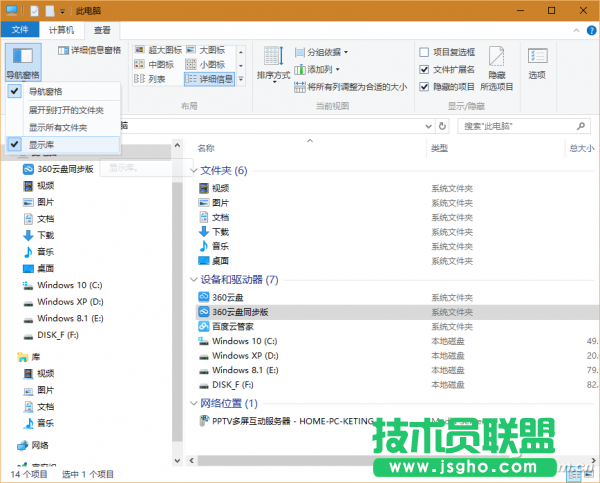Image resolution: width=600 pixels, height=483 pixels.
Task: Collapse the ribbon with the chevron
Action: click(x=576, y=31)
